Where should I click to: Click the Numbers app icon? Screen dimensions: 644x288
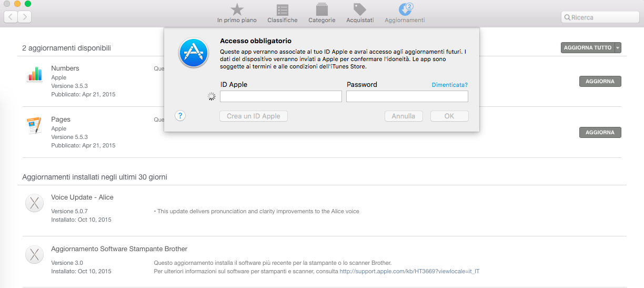pos(35,74)
